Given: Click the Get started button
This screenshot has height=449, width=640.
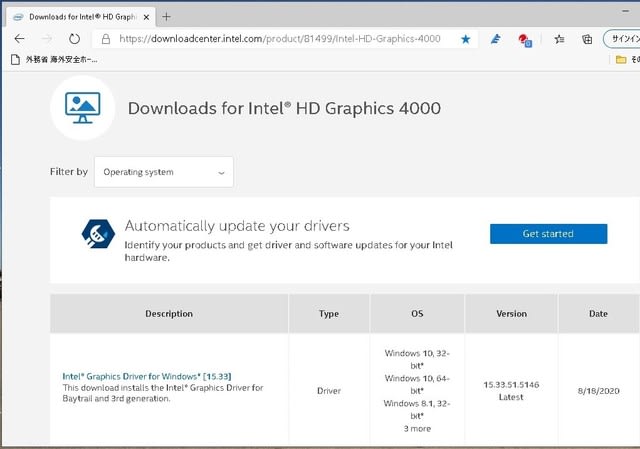Looking at the screenshot, I should click(548, 233).
